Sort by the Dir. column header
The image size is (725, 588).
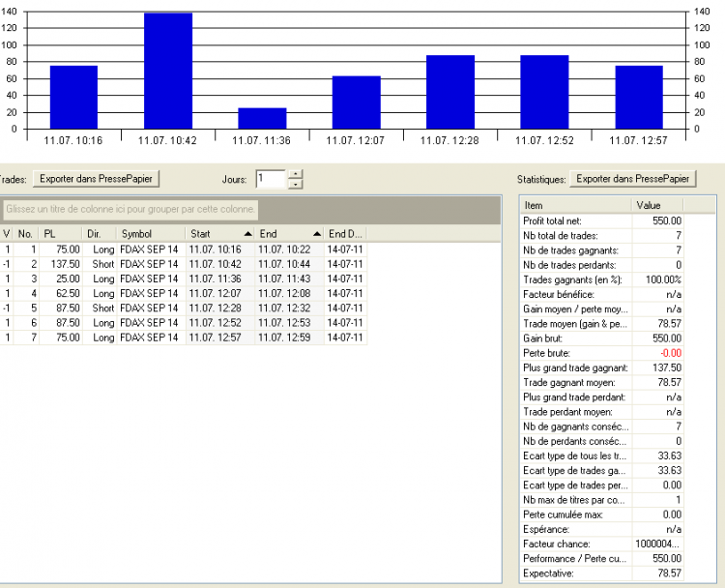[x=100, y=234]
